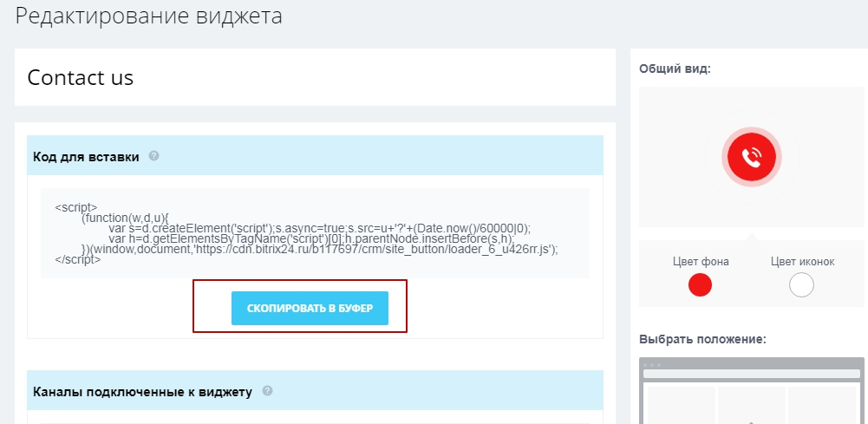This screenshot has width=868, height=424.
Task: Click the "Код для вставки" section header
Action: click(86, 157)
